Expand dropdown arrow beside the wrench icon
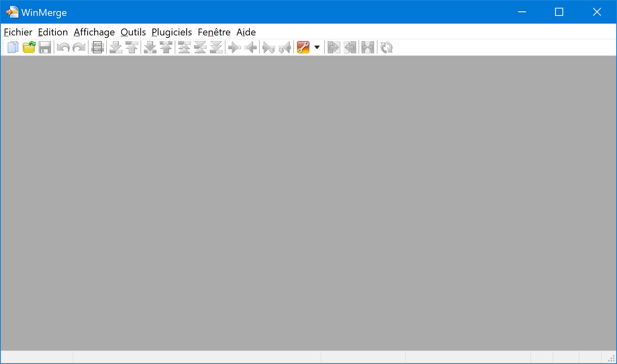 click(317, 47)
